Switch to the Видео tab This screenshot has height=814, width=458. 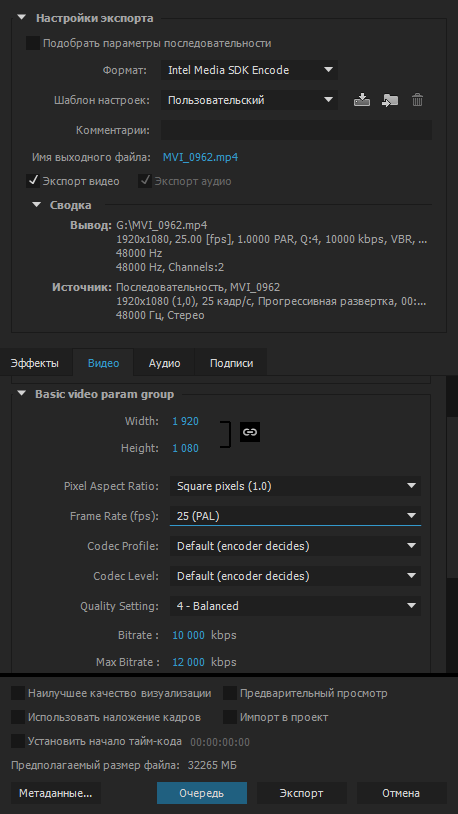click(x=103, y=363)
